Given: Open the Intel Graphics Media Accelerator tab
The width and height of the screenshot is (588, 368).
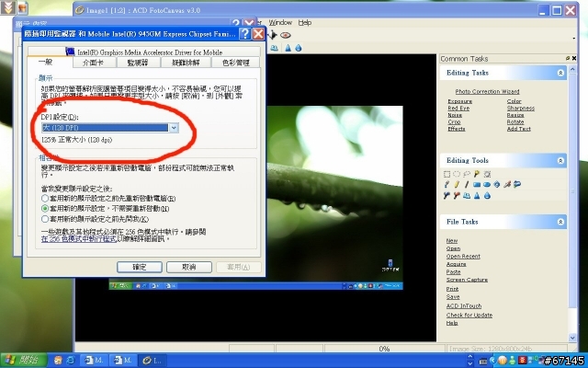Looking at the screenshot, I should tap(144, 52).
